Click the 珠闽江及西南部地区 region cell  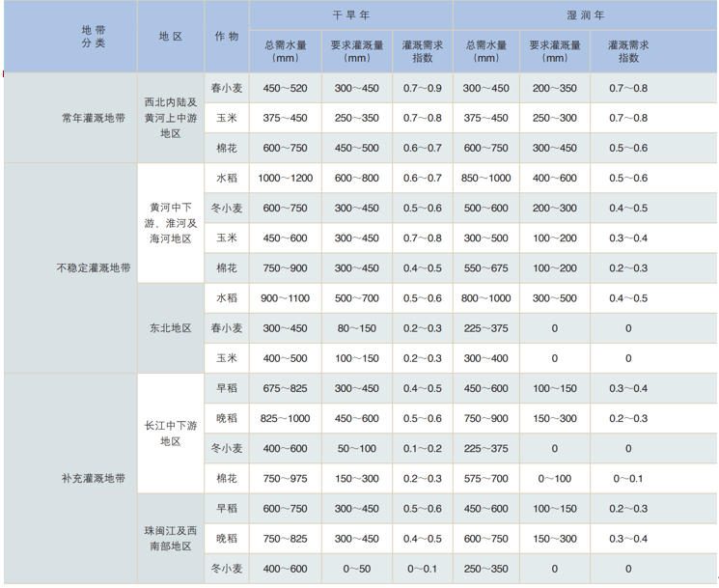pyautogui.click(x=171, y=539)
